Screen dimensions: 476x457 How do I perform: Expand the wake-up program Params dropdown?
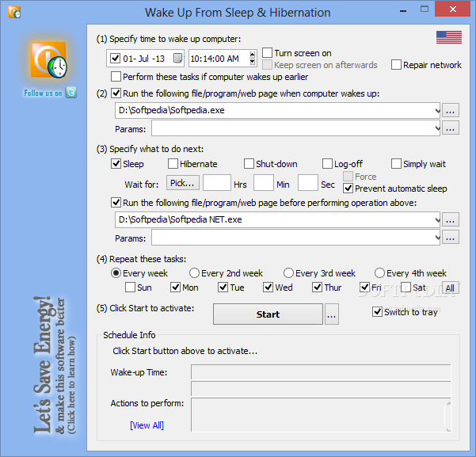point(437,128)
